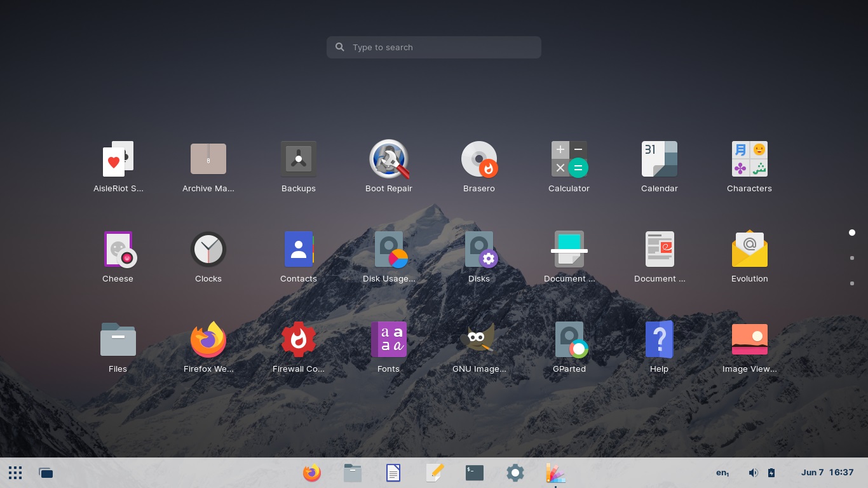Image resolution: width=868 pixels, height=488 pixels.
Task: Click the Type to search field
Action: coord(434,47)
